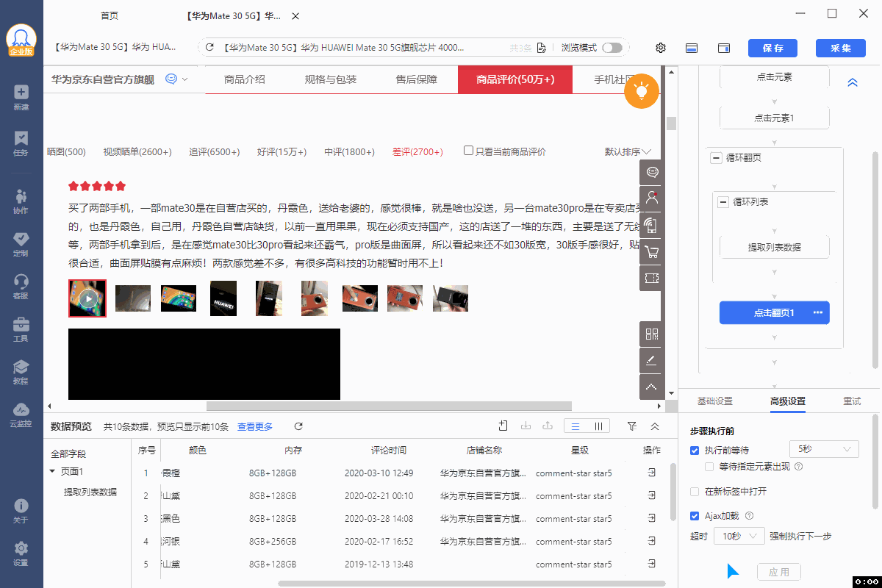Open 任务 in the left sidebar
The width and height of the screenshot is (882, 588).
[21, 143]
